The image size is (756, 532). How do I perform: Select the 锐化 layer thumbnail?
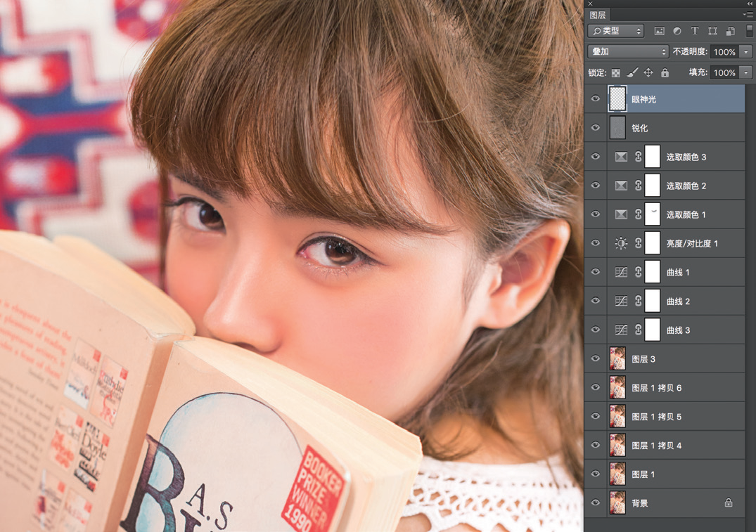[x=617, y=128]
